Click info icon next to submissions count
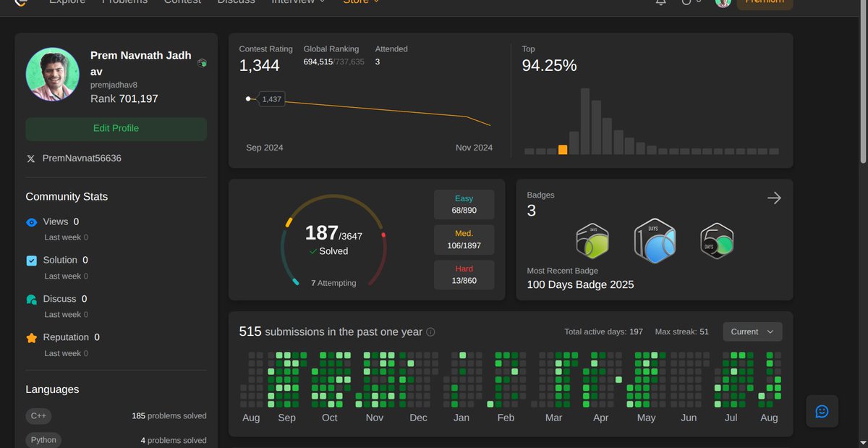 point(430,332)
